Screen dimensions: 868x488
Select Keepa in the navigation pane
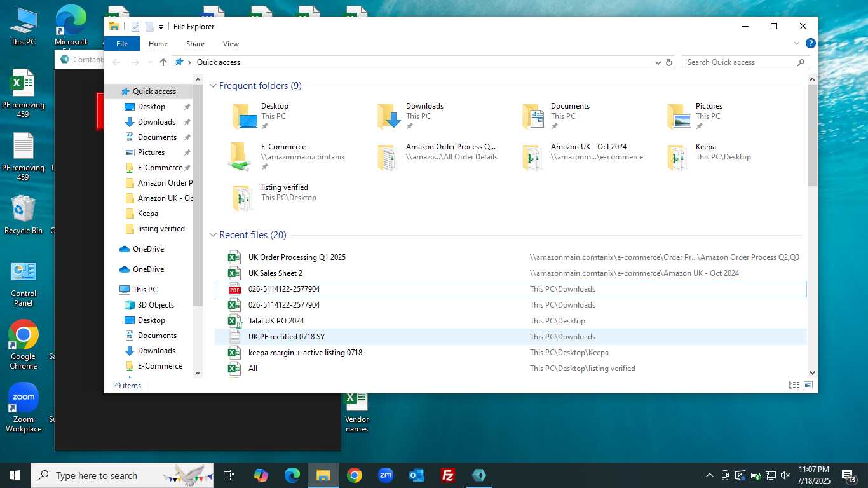pyautogui.click(x=148, y=213)
